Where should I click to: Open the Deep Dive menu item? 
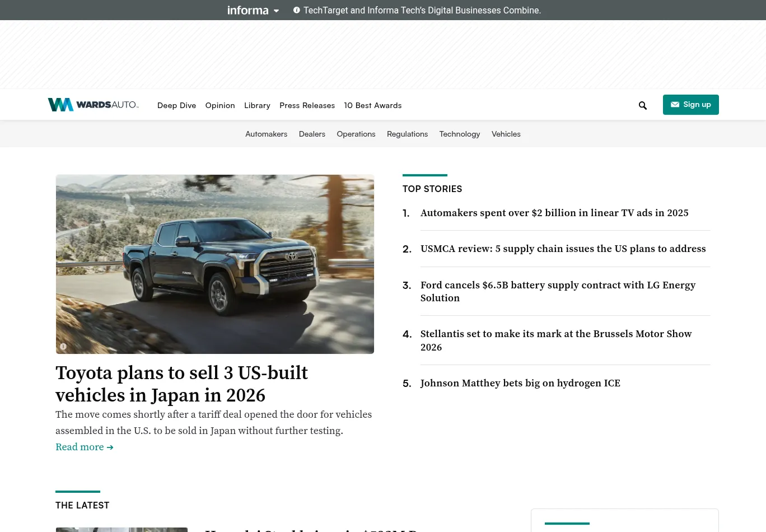pos(176,105)
